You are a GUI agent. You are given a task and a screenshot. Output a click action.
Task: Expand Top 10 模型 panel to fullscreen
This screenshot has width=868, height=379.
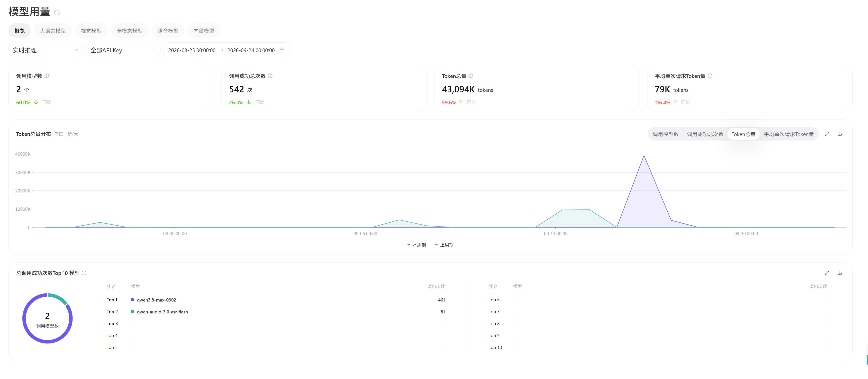(x=826, y=273)
